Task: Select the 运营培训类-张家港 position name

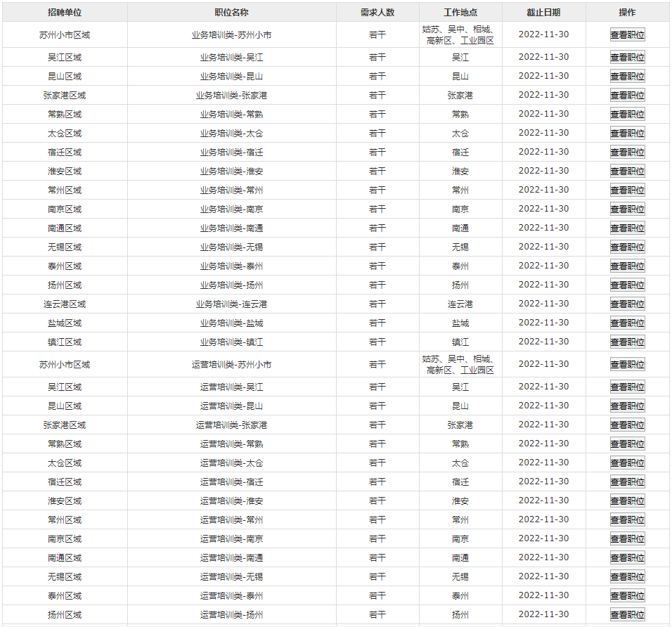Action: [x=231, y=425]
